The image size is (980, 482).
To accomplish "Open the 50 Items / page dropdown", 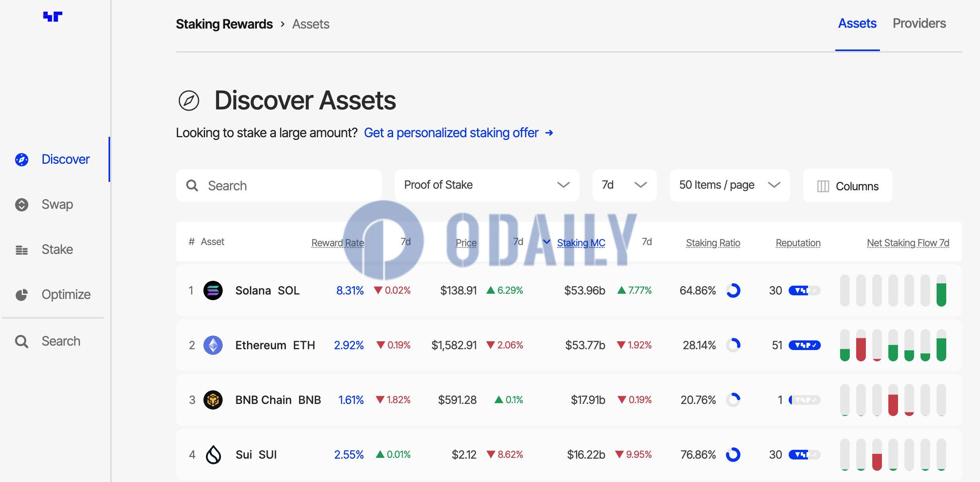I will click(x=730, y=185).
